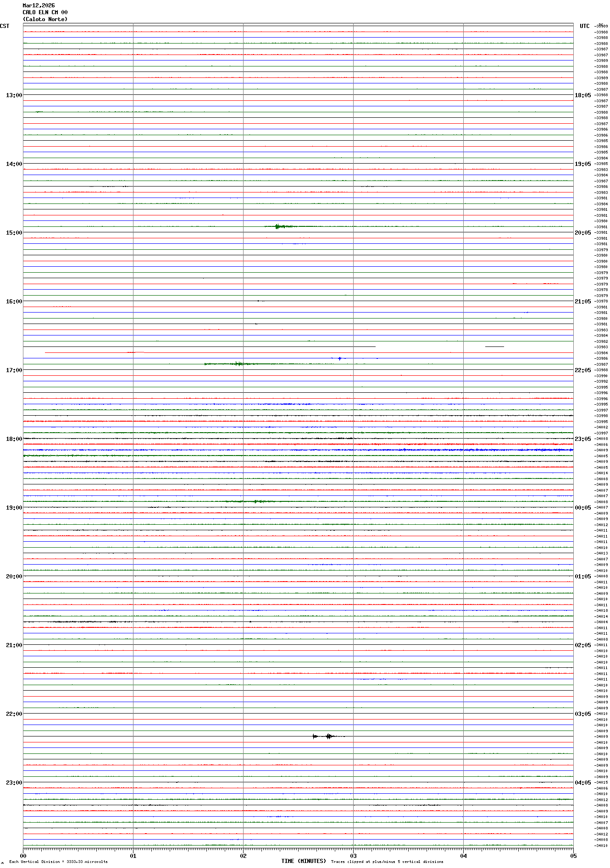Click the 00:05 UTC time label

[582, 508]
